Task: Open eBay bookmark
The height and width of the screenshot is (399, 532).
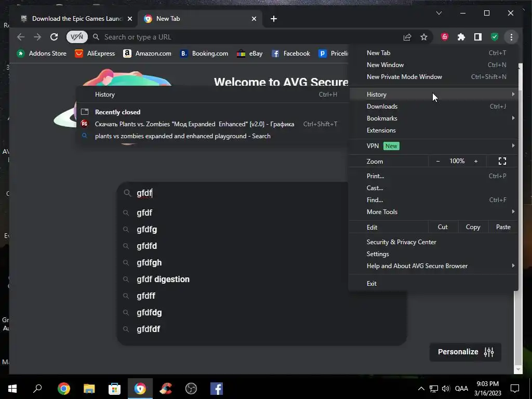Action: click(250, 54)
